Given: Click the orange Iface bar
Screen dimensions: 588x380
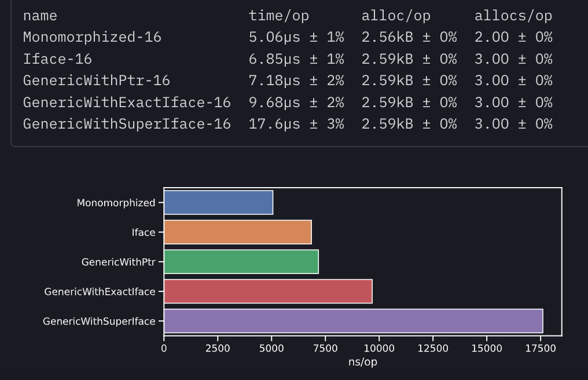Looking at the screenshot, I should tap(237, 232).
